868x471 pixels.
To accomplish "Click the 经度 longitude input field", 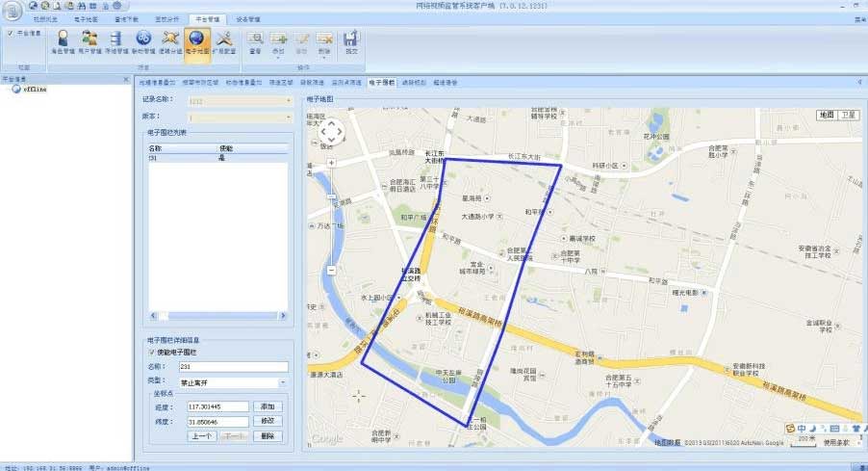I will (x=217, y=407).
